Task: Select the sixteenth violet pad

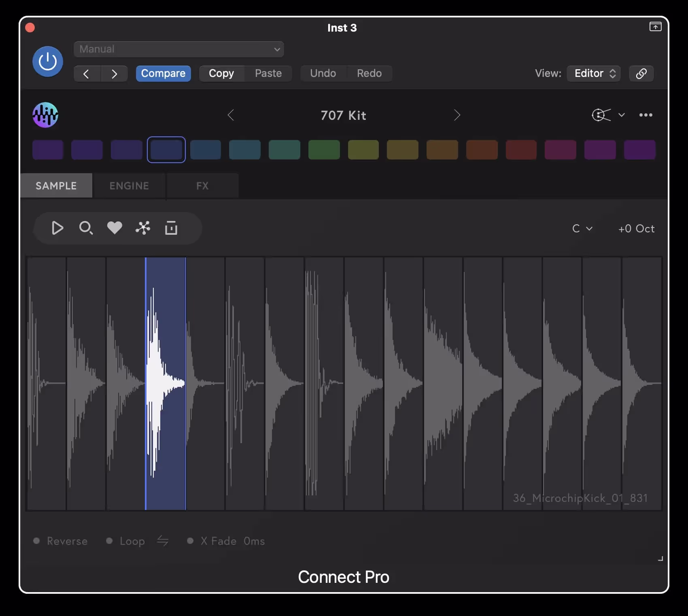Action: click(640, 150)
